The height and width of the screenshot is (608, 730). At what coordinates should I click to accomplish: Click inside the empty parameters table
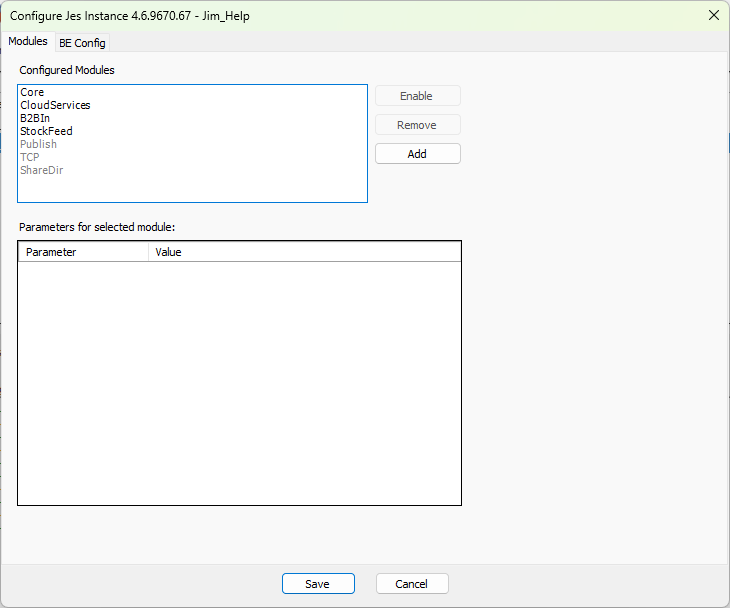coord(240,380)
